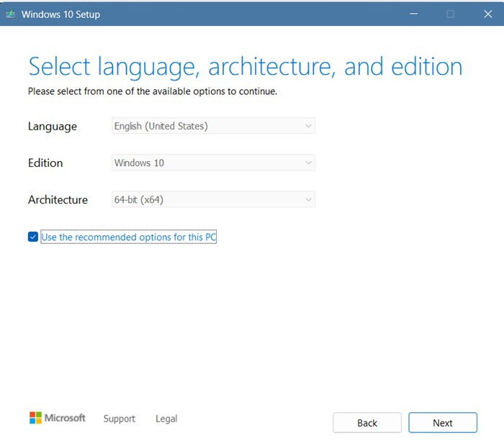Click the maximize button in the title bar
The height and width of the screenshot is (441, 504).
pos(451,14)
